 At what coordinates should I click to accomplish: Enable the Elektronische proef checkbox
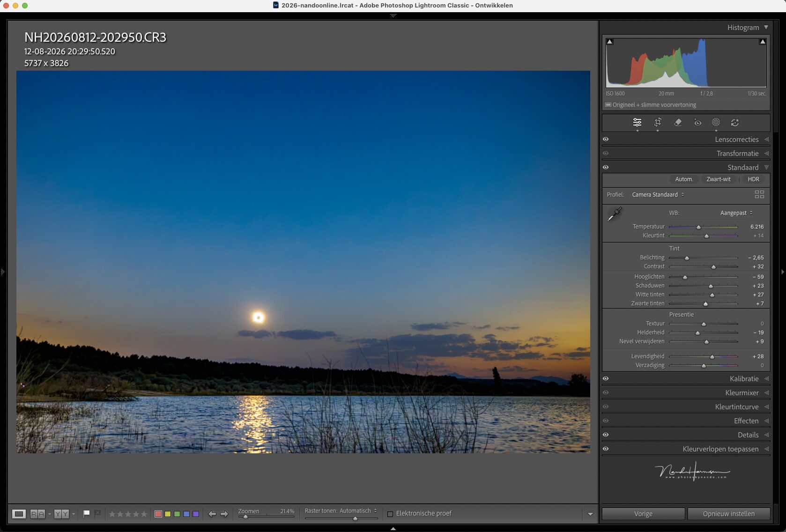point(390,514)
